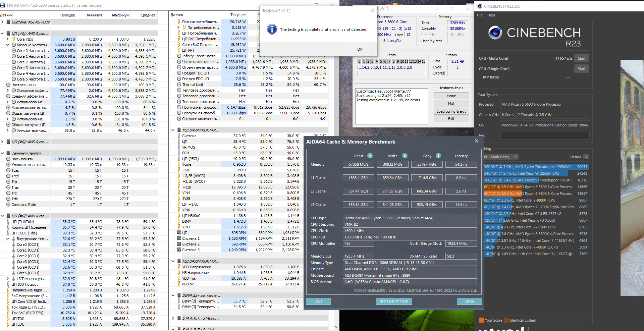The image size is (644, 331).
Task: Click the Home button in TestMem5
Action: [x=451, y=96]
